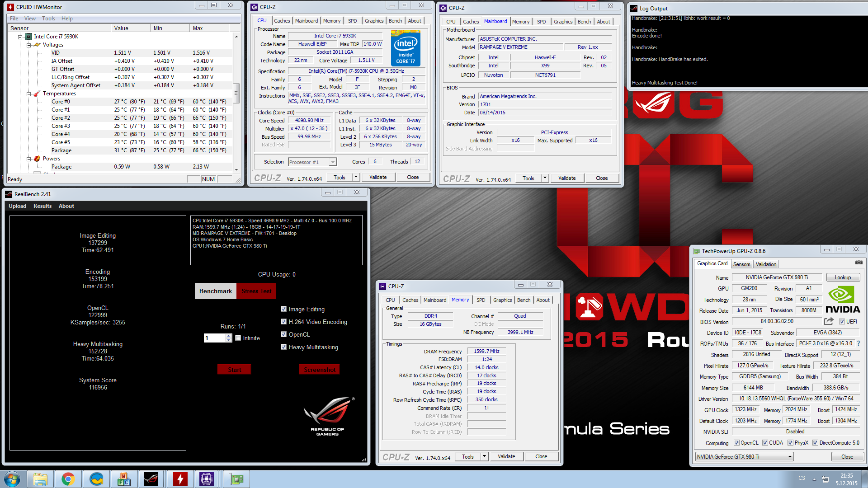Image resolution: width=868 pixels, height=488 pixels.
Task: Uncheck Heavy Multitasking benchmark
Action: coord(283,347)
